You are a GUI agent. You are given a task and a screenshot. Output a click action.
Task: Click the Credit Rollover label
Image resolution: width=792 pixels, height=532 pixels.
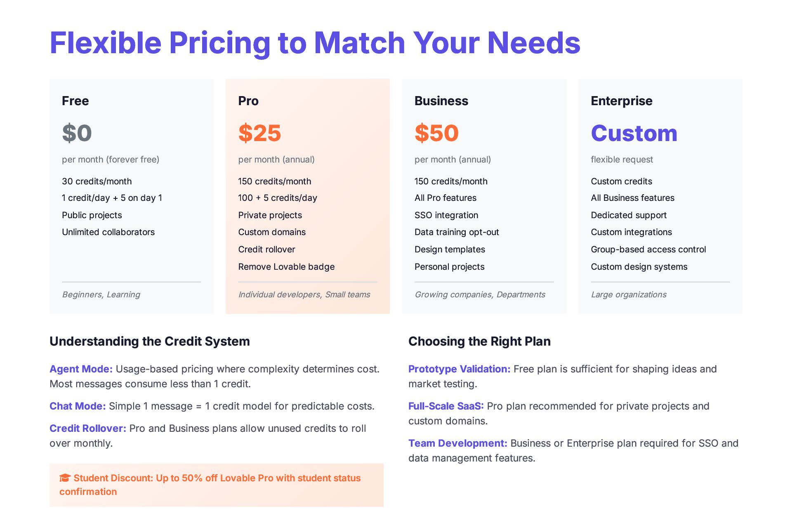[x=87, y=428]
